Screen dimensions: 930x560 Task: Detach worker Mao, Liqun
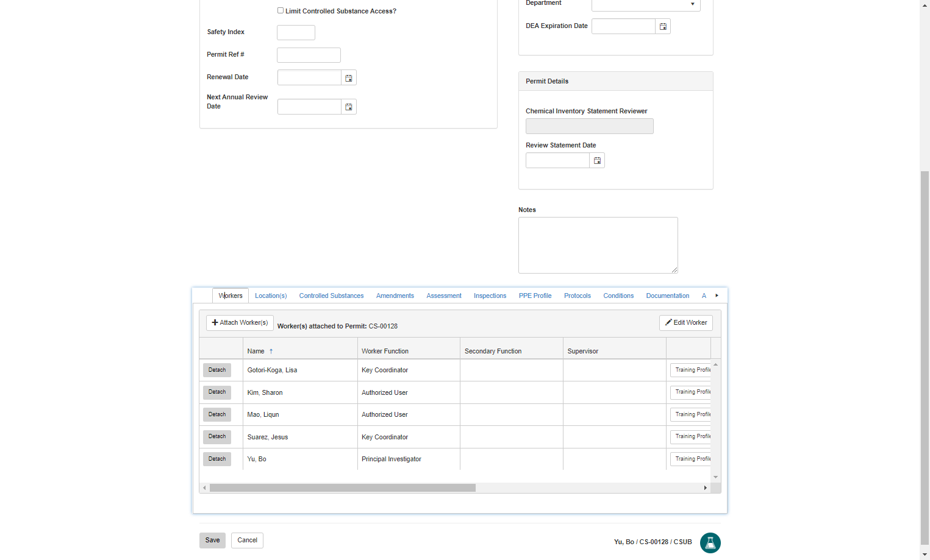tap(217, 415)
